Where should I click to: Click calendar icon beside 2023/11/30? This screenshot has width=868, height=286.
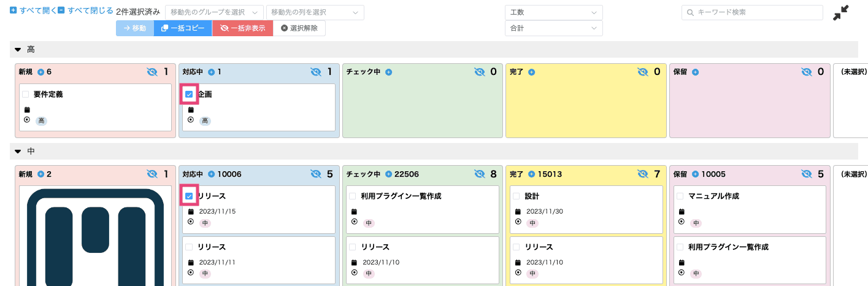[x=518, y=212]
